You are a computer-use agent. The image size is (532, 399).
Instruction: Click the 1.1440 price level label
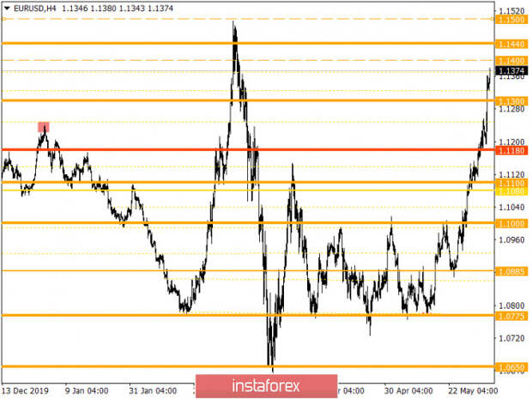[511, 44]
